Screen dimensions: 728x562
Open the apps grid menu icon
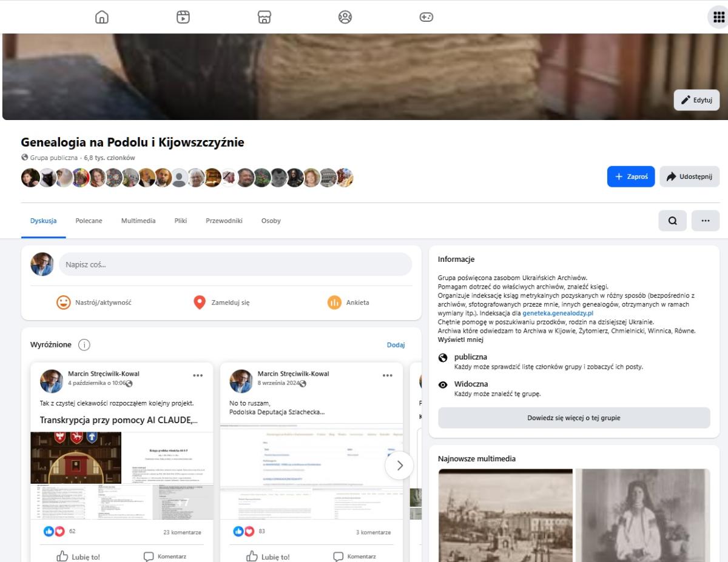tap(719, 17)
